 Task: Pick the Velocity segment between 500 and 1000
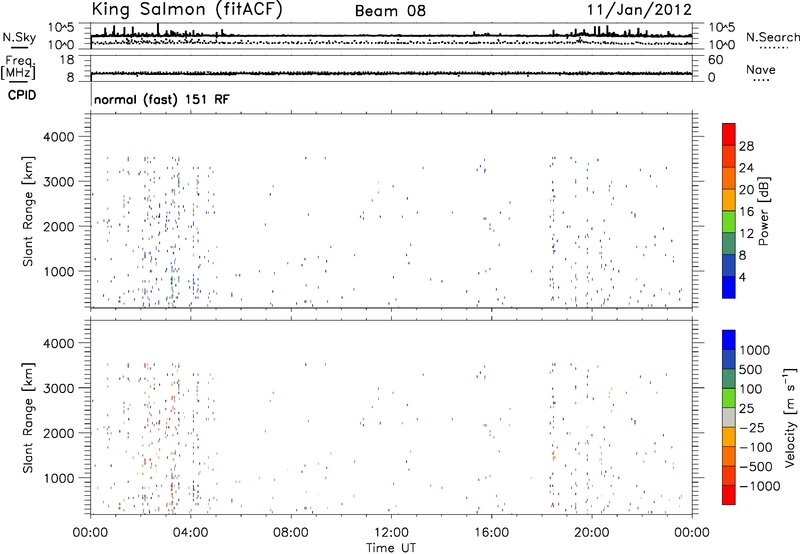point(729,360)
